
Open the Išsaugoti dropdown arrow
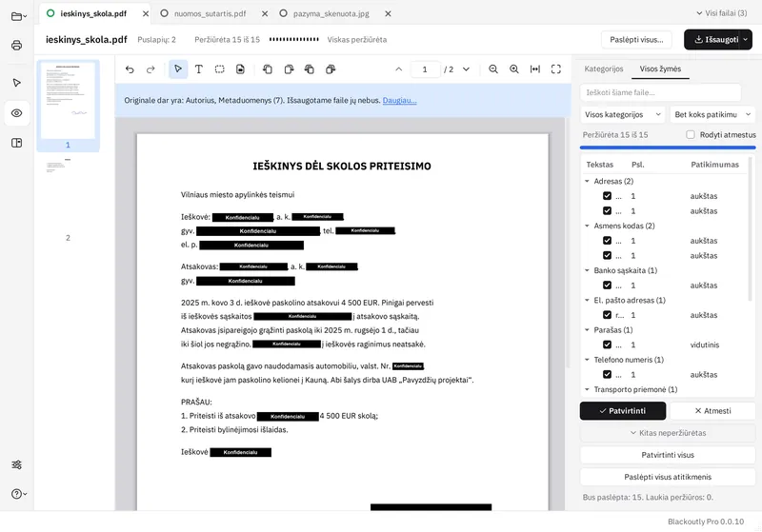(746, 39)
